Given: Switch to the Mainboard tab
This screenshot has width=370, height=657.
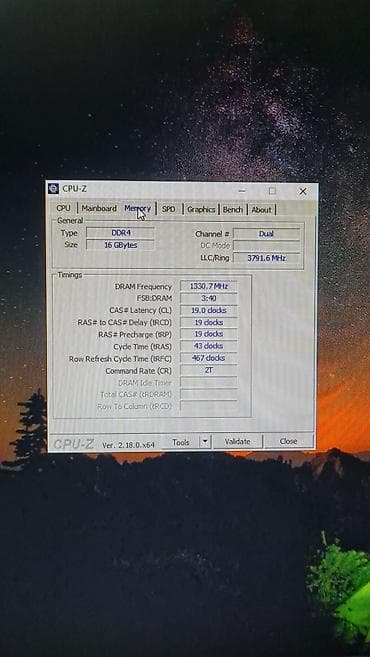Looking at the screenshot, I should [x=99, y=208].
